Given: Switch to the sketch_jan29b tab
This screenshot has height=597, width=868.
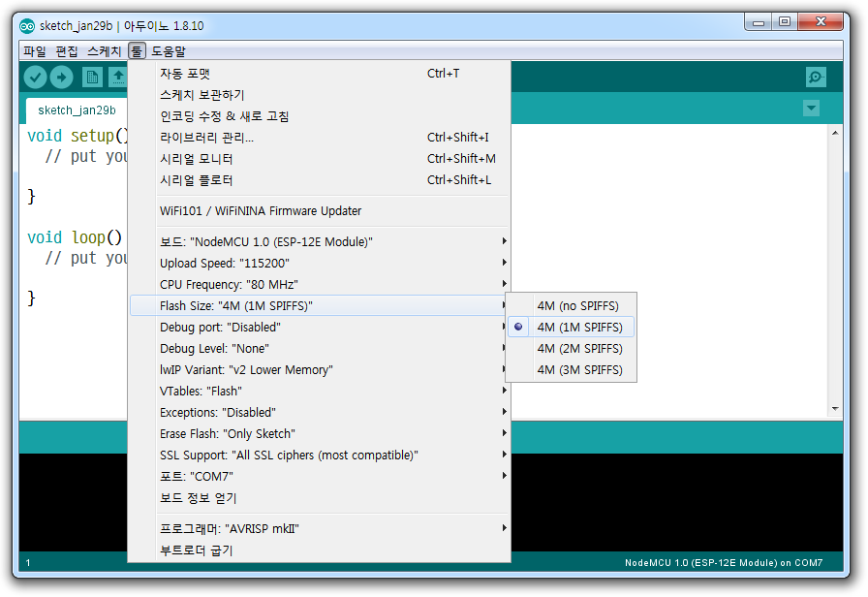Looking at the screenshot, I should coord(77,110).
